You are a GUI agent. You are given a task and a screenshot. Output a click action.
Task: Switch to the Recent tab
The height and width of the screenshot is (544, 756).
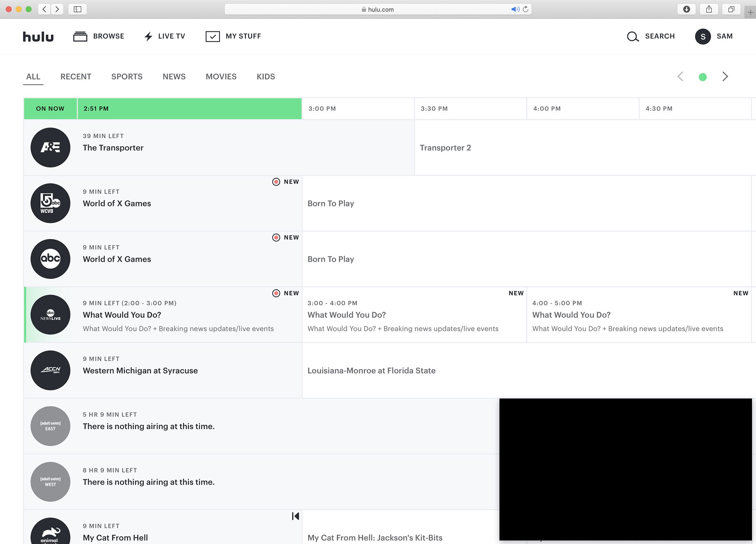(x=76, y=77)
